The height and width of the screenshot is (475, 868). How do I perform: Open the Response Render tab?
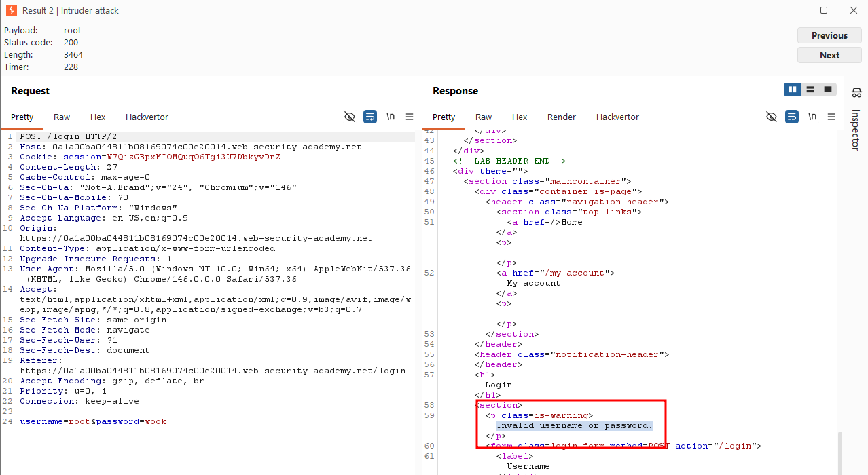pos(562,117)
